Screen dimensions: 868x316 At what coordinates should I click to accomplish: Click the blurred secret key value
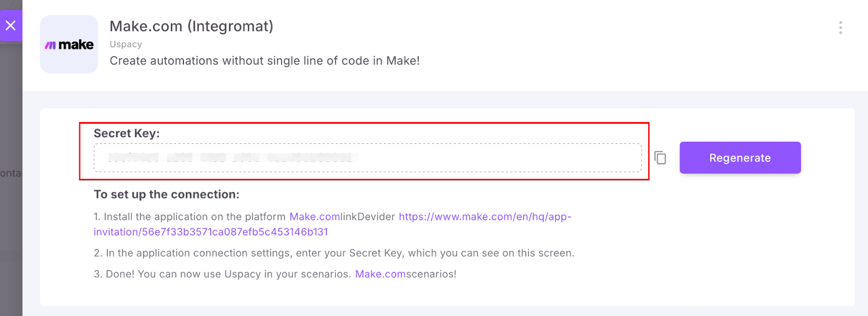tap(230, 158)
